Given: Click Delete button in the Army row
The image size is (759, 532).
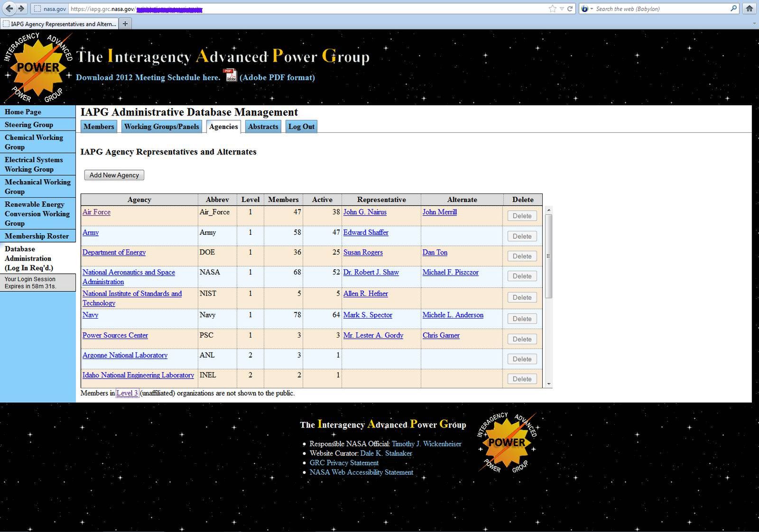Looking at the screenshot, I should [x=522, y=236].
